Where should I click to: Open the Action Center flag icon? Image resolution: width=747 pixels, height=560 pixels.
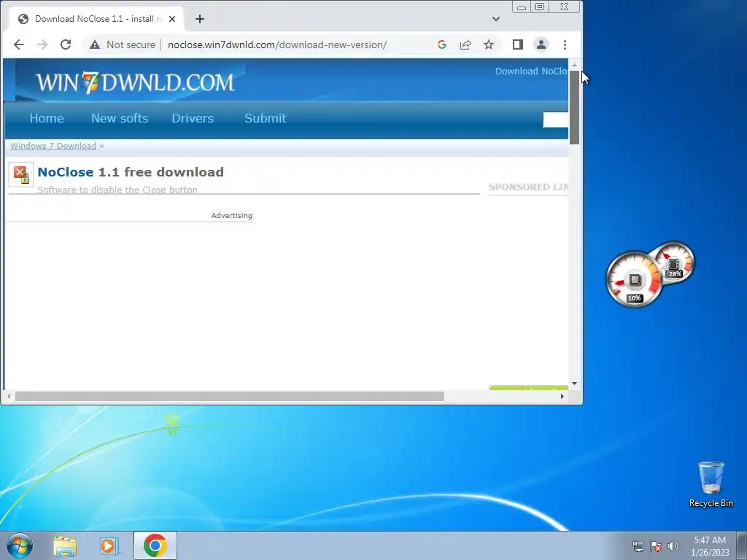(x=656, y=546)
